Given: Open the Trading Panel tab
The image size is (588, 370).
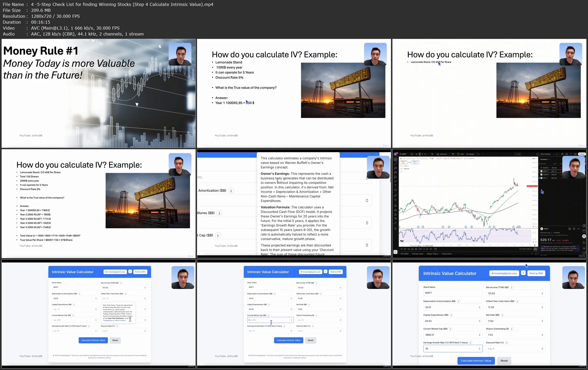Looking at the screenshot, I should tap(446, 254).
